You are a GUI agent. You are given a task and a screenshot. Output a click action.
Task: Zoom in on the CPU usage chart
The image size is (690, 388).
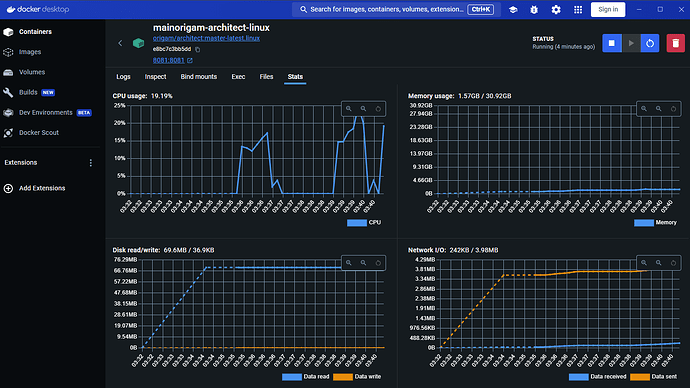[349, 109]
